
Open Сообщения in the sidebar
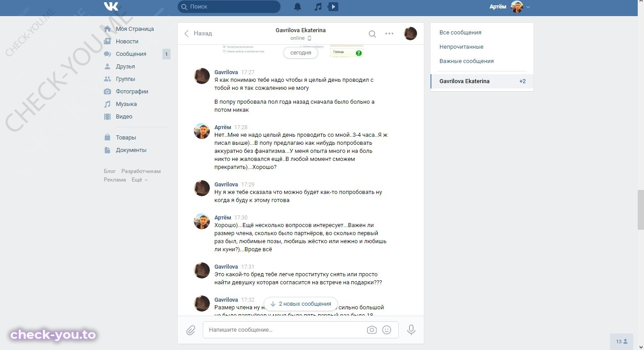click(131, 54)
